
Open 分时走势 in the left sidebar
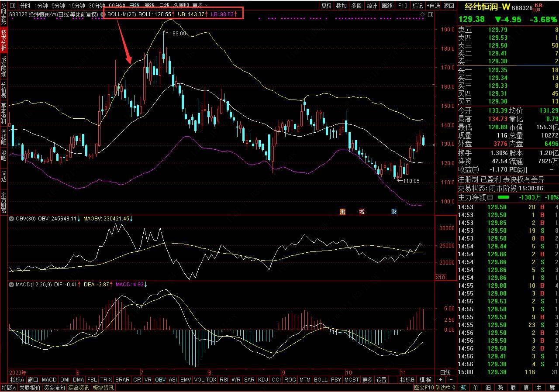point(3,14)
